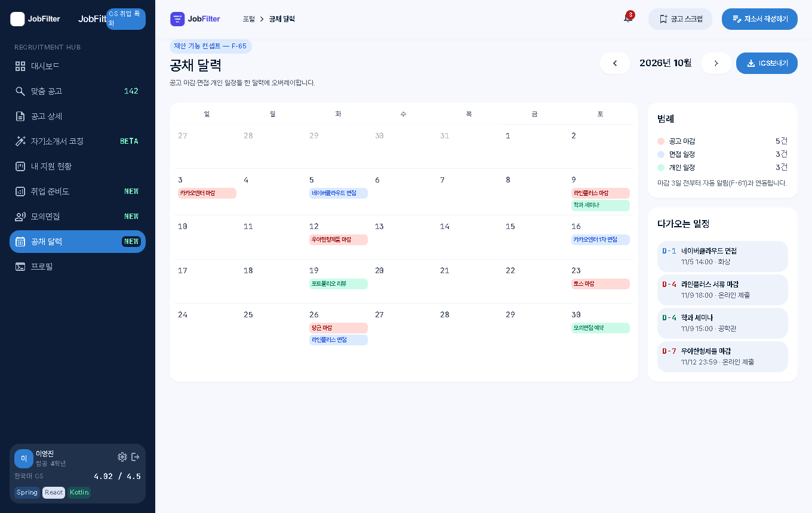Click the logout icon in profile card
812x513 pixels.
(136, 457)
